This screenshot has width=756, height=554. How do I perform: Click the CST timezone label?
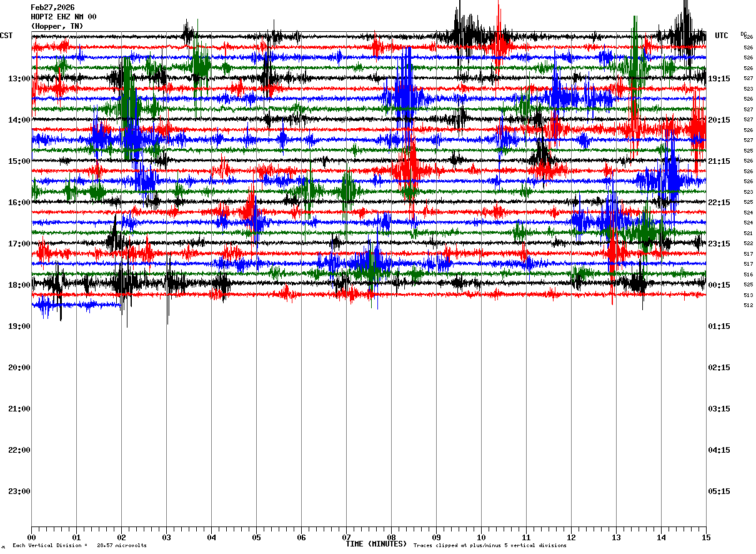(6, 36)
